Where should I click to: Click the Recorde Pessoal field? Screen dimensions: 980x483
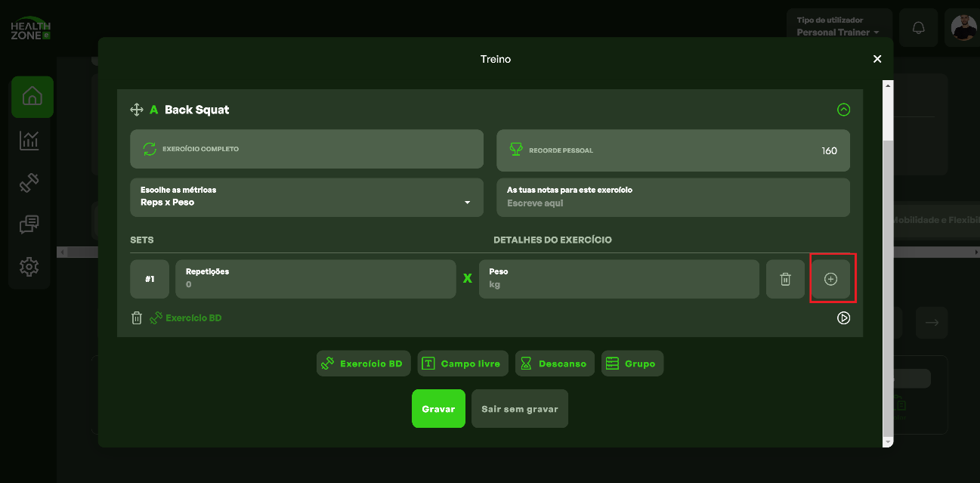click(x=673, y=150)
